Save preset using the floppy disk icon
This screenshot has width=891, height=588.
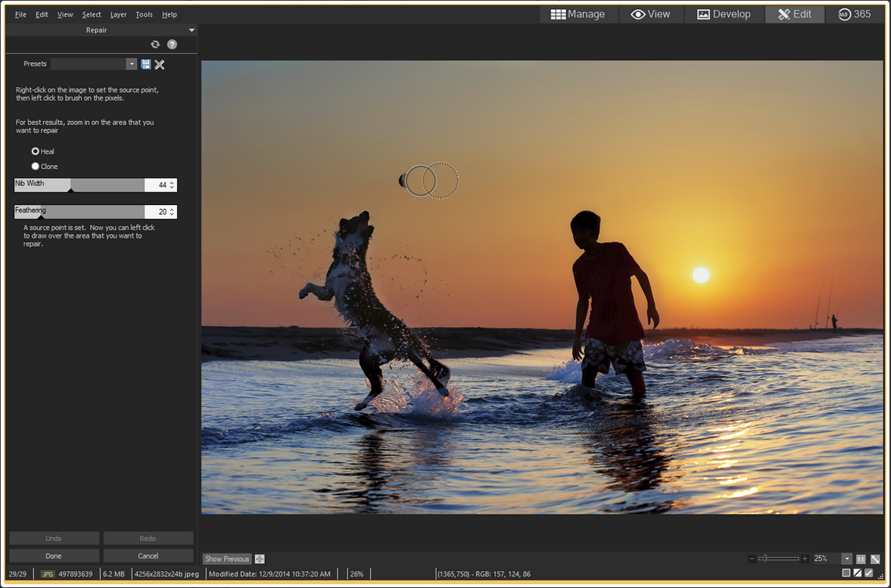pyautogui.click(x=146, y=64)
